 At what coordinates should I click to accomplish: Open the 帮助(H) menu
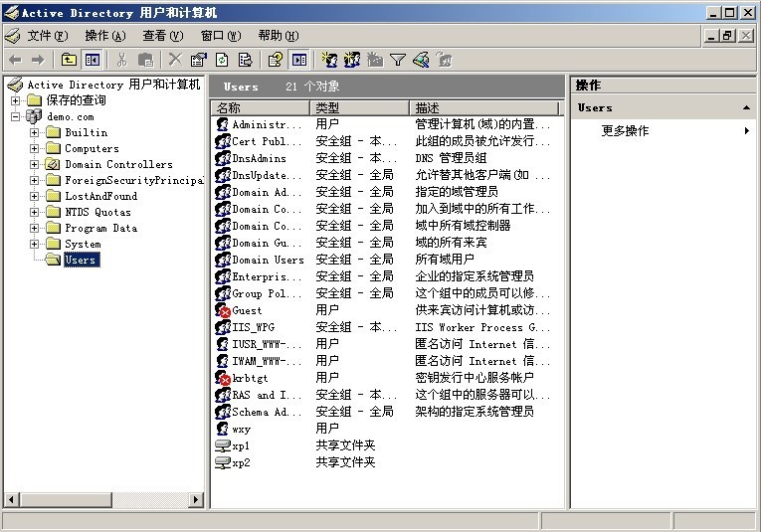(279, 36)
